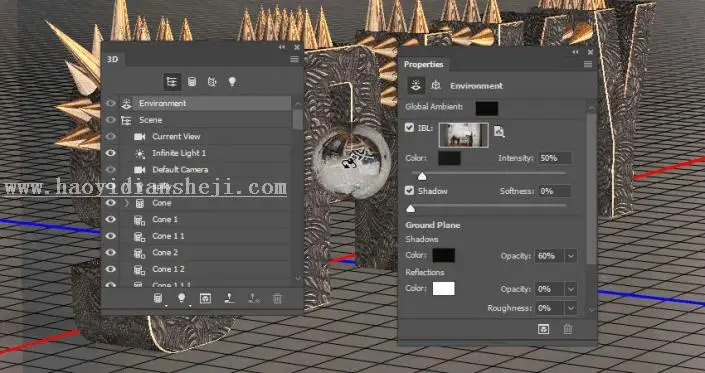Viewport: 705px width, 373px height.
Task: Click the 3D panel vertical scrollbar
Action: 298,119
